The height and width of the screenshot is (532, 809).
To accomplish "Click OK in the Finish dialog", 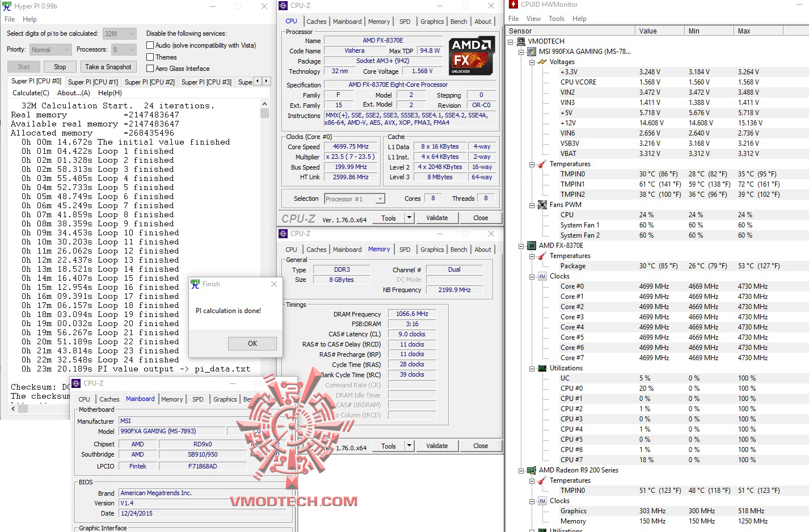I will [252, 344].
